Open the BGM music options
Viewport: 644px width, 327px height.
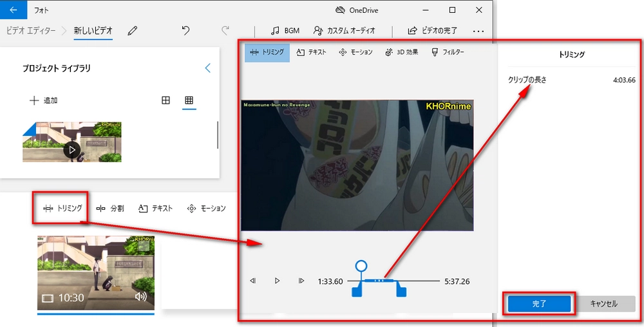point(285,30)
